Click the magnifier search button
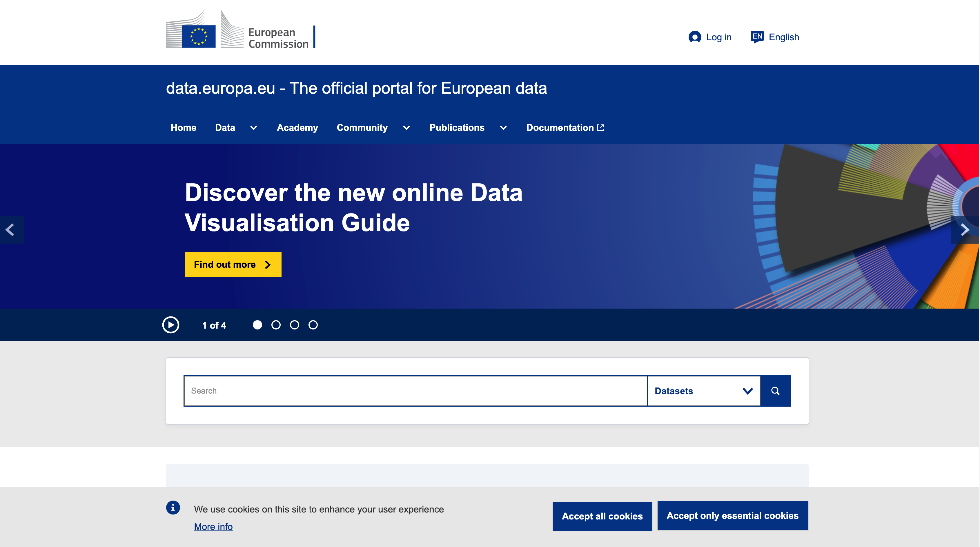This screenshot has width=980, height=547. (x=776, y=391)
